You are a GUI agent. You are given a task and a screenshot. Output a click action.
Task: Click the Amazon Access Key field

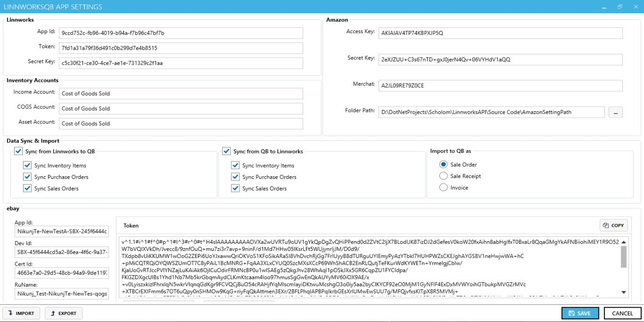coord(500,33)
